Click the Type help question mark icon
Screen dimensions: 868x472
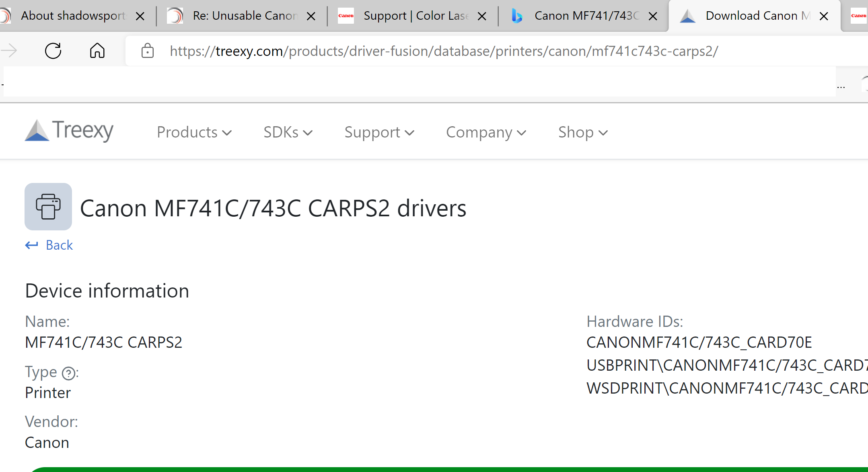(69, 373)
